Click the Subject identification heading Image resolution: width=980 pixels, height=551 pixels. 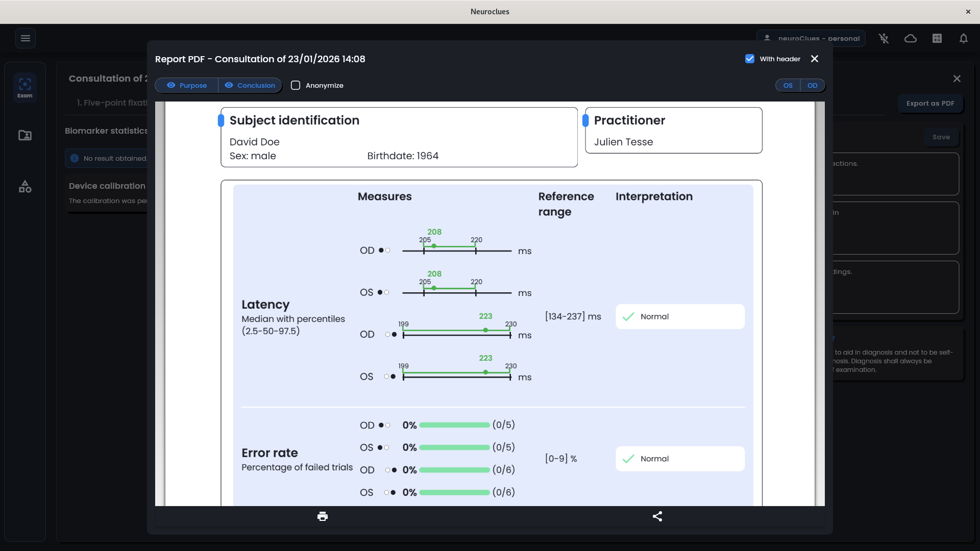click(295, 120)
